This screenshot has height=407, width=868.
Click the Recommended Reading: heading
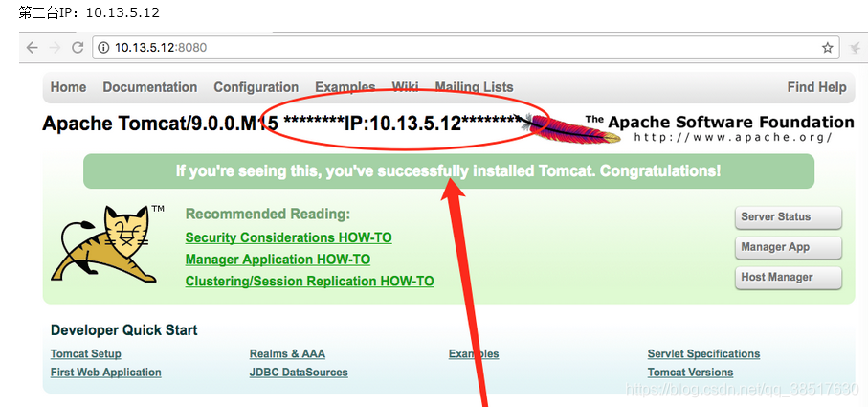(268, 214)
